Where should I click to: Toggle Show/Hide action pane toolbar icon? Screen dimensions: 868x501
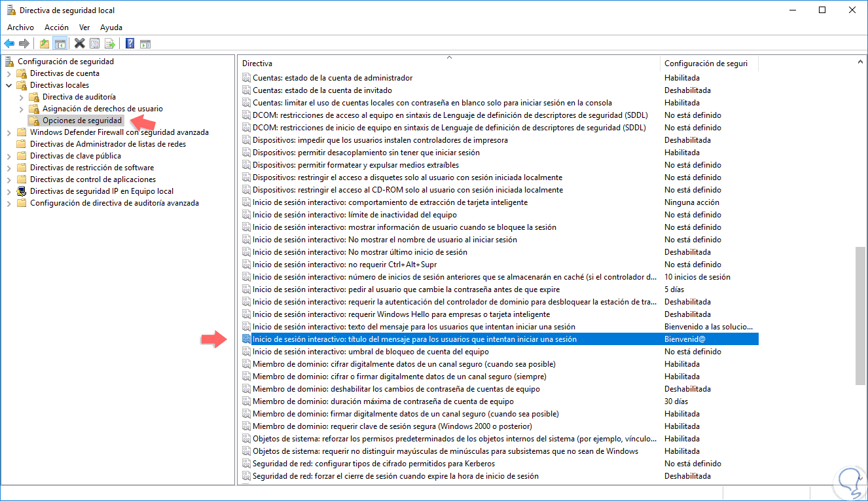(x=145, y=44)
